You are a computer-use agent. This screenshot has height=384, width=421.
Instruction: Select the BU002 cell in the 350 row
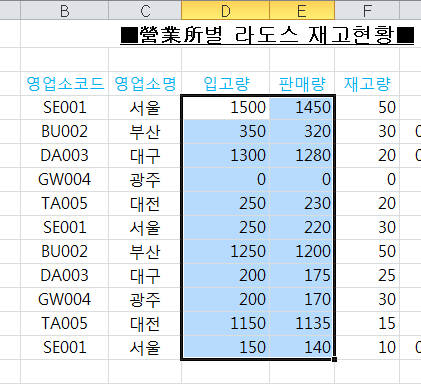point(65,132)
